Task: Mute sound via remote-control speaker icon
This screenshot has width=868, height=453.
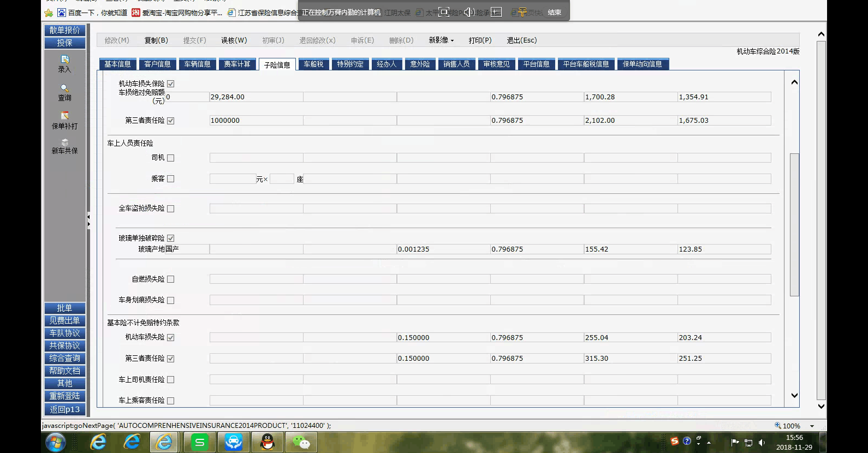Action: [469, 12]
